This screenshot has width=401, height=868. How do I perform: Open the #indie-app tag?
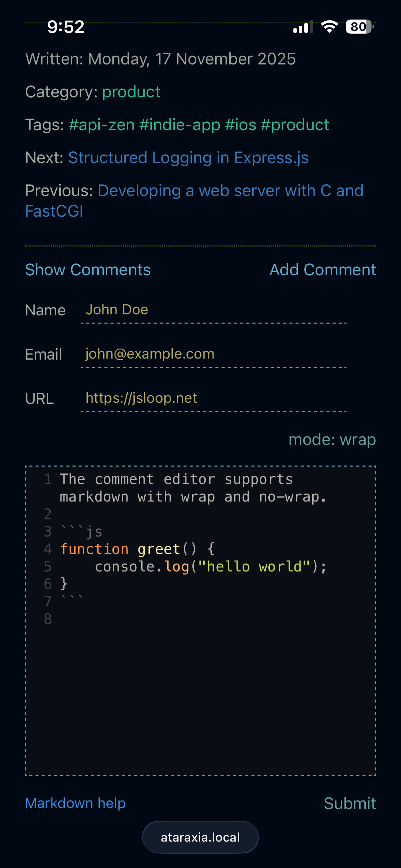coord(180,125)
